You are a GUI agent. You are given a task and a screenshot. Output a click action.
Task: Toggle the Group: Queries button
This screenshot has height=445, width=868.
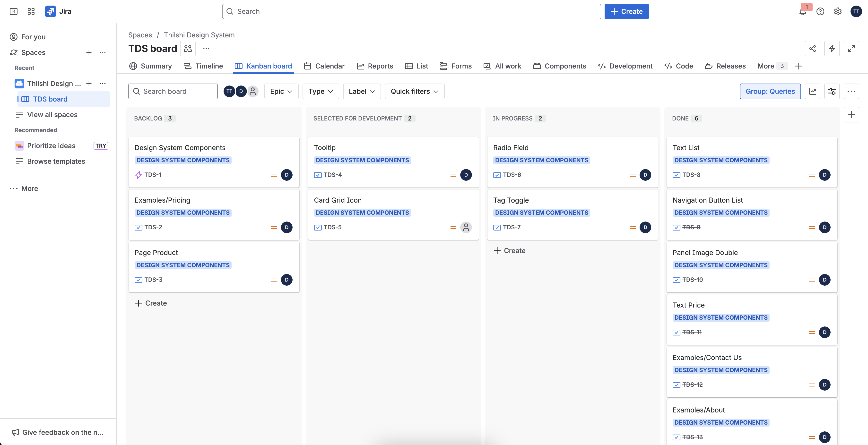[770, 92]
